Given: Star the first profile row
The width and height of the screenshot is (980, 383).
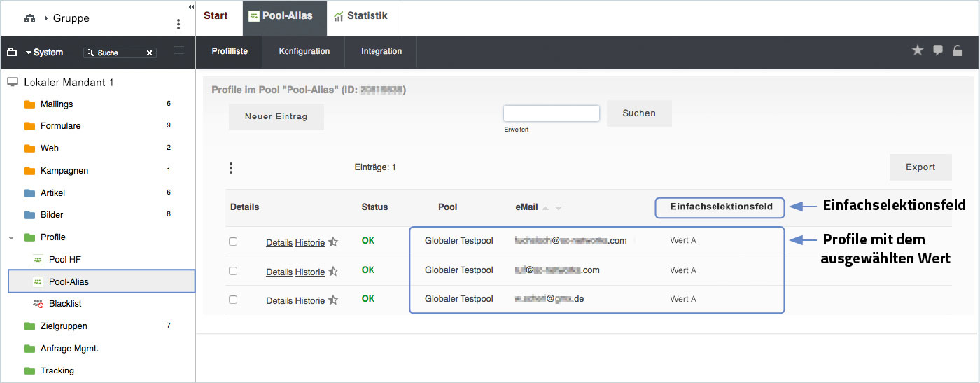Looking at the screenshot, I should [333, 242].
